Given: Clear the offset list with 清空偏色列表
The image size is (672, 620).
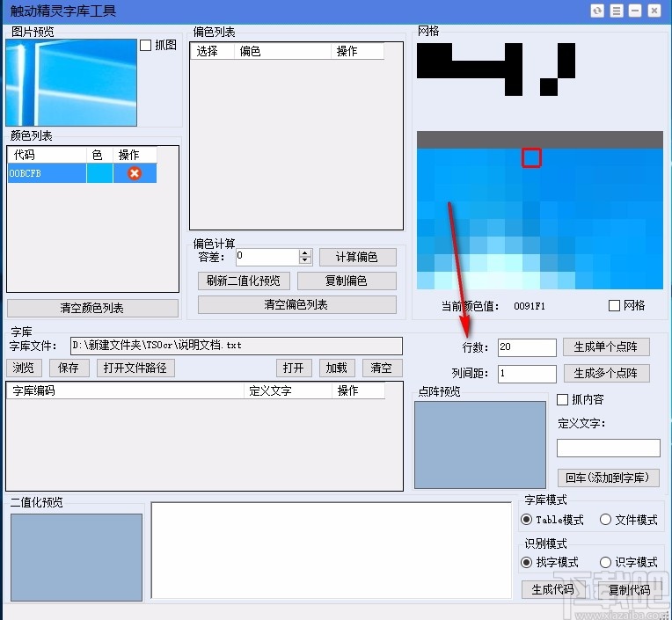Looking at the screenshot, I should 296,304.
